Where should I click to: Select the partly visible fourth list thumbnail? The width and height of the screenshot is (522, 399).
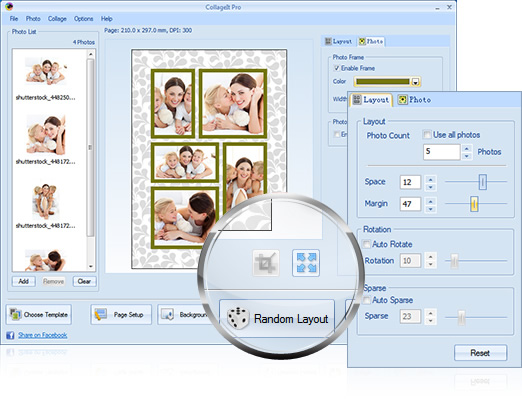45,260
